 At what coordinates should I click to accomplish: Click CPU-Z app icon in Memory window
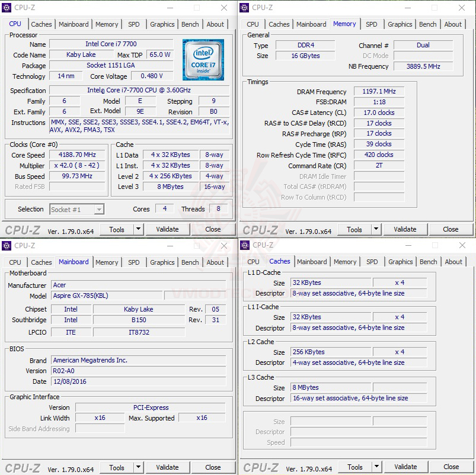[x=244, y=8]
